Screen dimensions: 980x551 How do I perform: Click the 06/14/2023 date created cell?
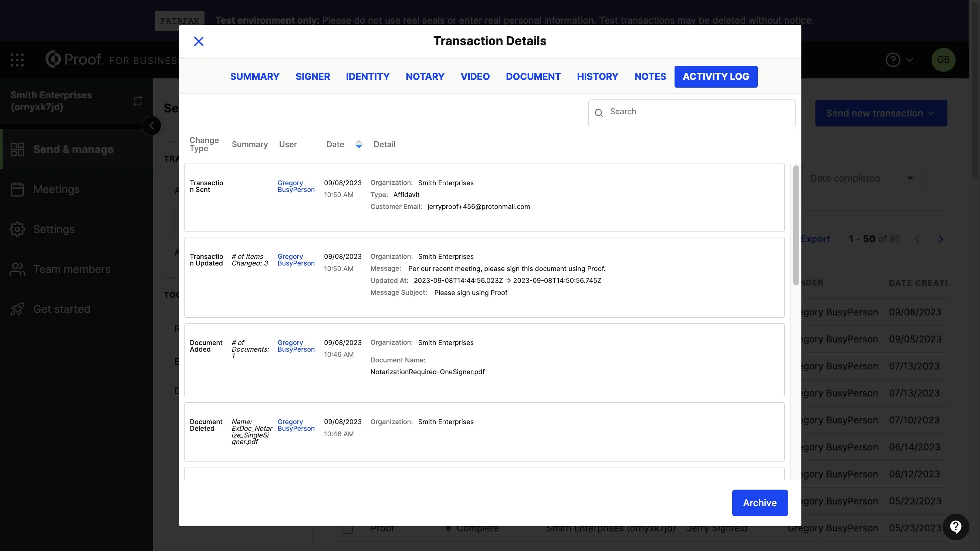tap(915, 447)
